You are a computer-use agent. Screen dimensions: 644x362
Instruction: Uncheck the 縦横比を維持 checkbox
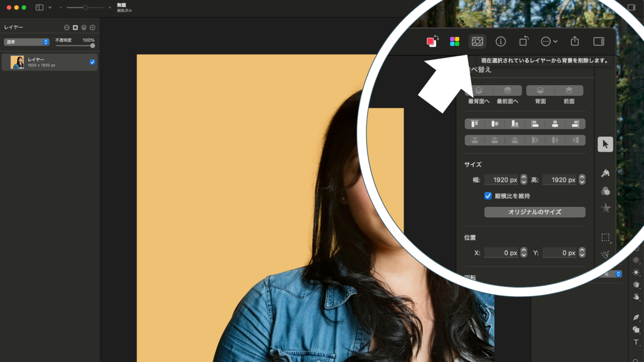point(488,196)
